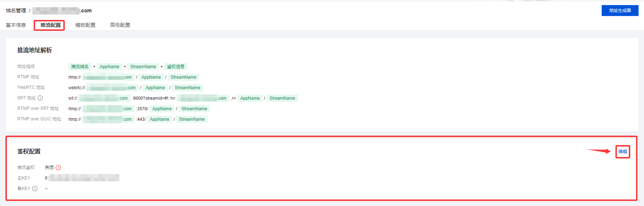
Task: Click the :443/ port text
Action: click(x=141, y=119)
